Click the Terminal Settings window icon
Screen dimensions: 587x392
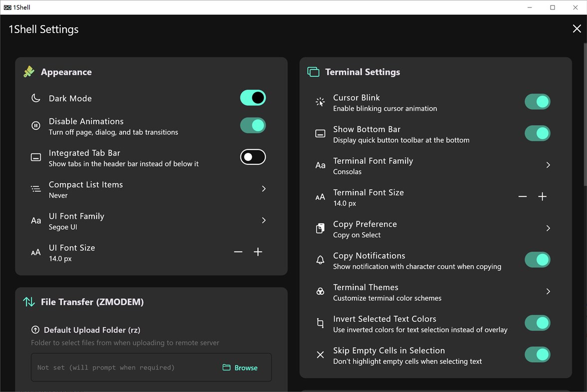tap(313, 72)
